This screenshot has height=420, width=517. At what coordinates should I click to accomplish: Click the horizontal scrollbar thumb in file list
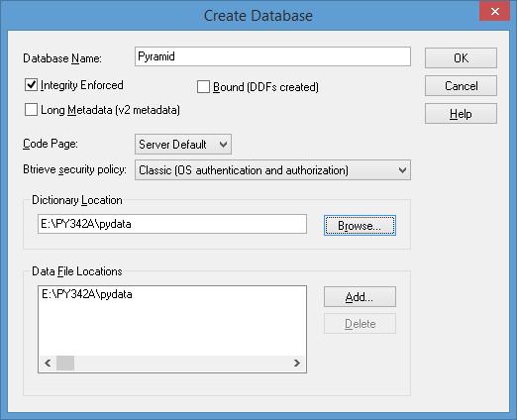point(65,364)
